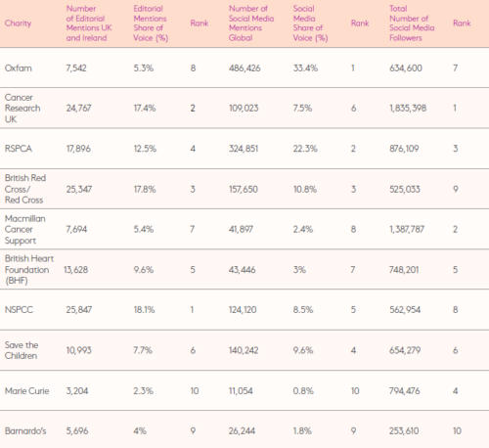Click NSPCC social share 8.5%

point(303,310)
